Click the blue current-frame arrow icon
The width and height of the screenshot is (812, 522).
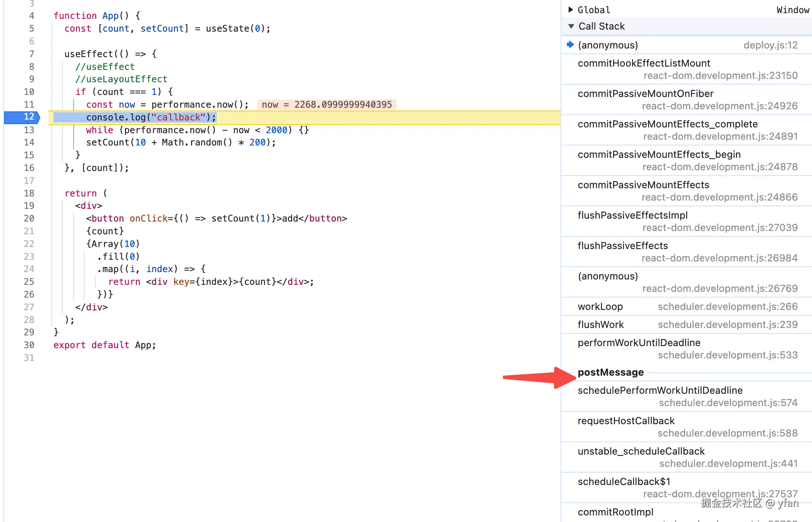coord(570,44)
